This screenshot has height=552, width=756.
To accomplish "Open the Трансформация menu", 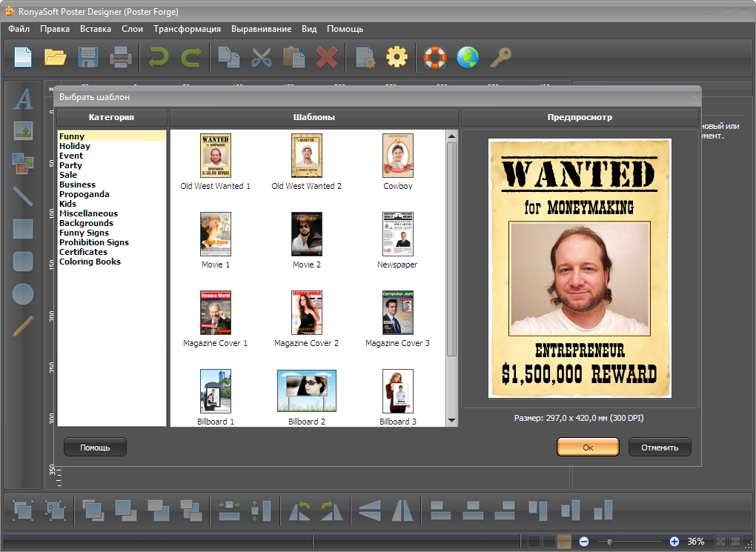I will [x=187, y=29].
